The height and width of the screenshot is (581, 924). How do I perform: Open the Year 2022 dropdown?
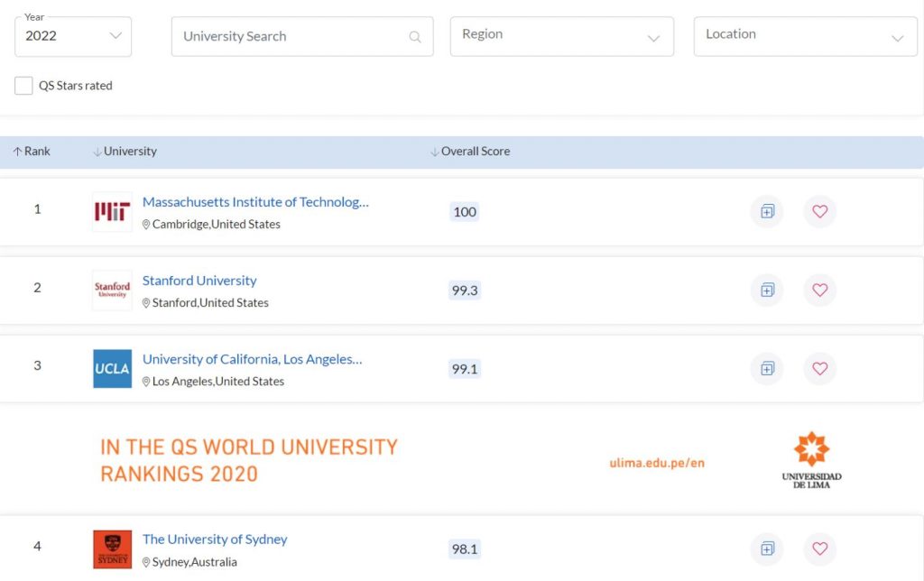click(x=73, y=36)
